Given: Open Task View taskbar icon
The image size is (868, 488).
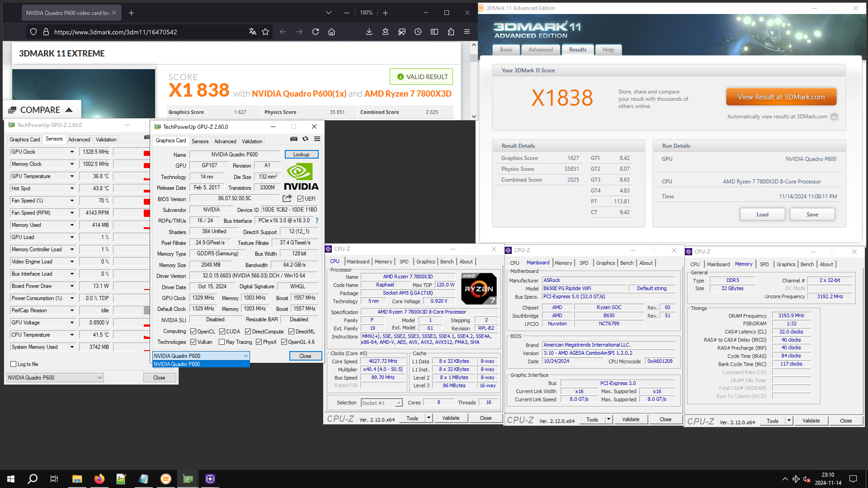Looking at the screenshot, I should pos(54,479).
